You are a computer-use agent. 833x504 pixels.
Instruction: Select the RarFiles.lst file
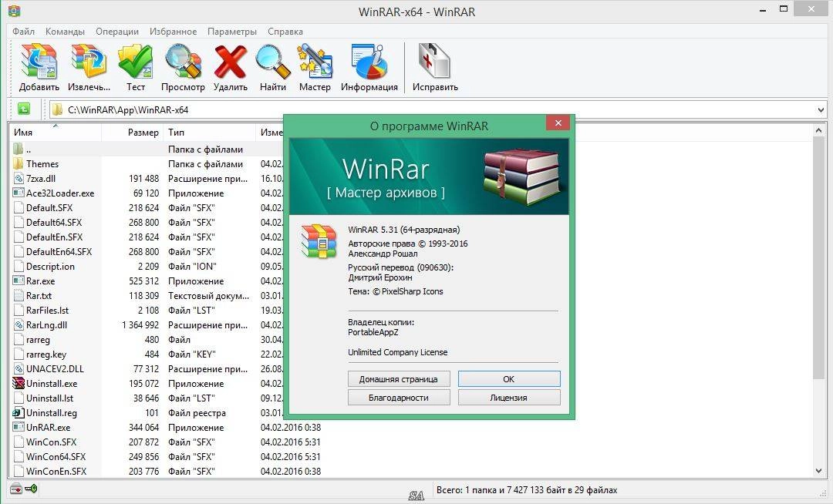coord(47,311)
